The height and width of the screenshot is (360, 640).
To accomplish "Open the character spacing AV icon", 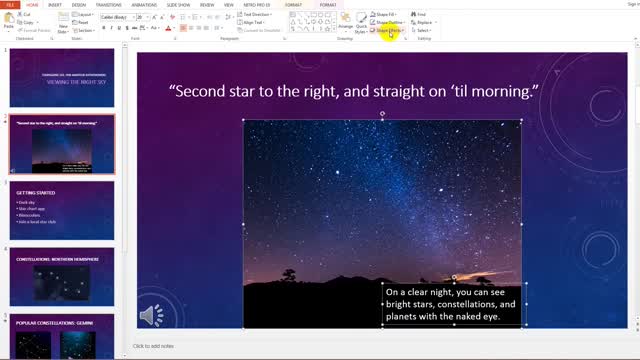I will click(x=143, y=28).
